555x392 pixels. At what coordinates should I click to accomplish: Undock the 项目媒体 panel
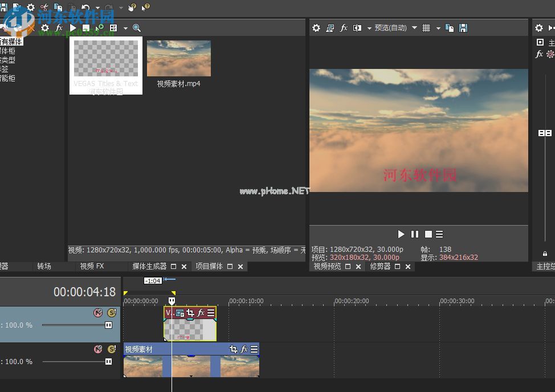coord(230,267)
